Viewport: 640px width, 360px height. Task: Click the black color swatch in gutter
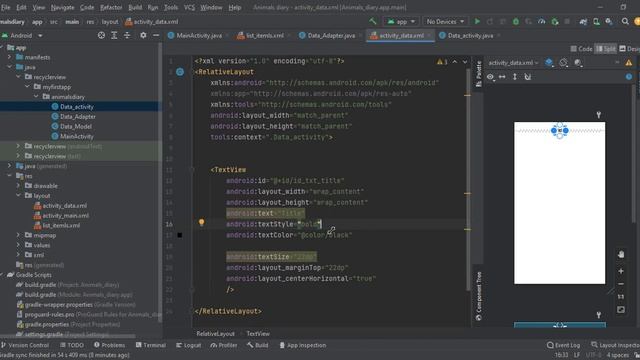click(x=180, y=235)
